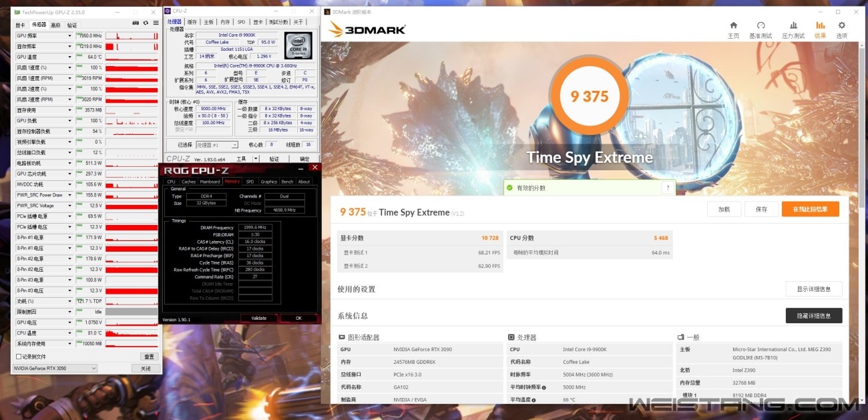
Task: Switch to the CPU-Z 内存 tab
Action: click(x=225, y=22)
